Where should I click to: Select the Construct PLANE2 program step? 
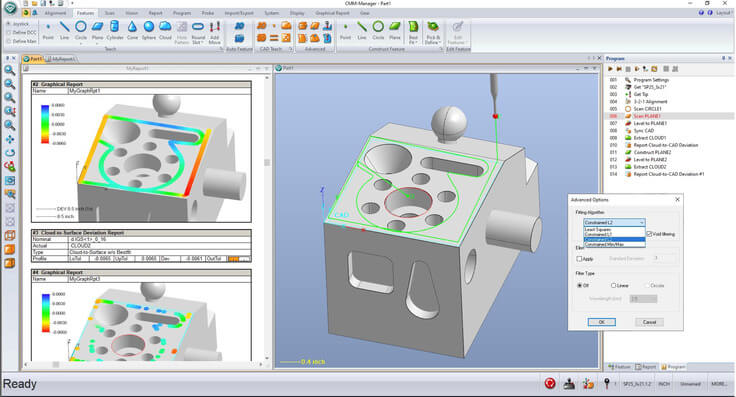pos(652,153)
